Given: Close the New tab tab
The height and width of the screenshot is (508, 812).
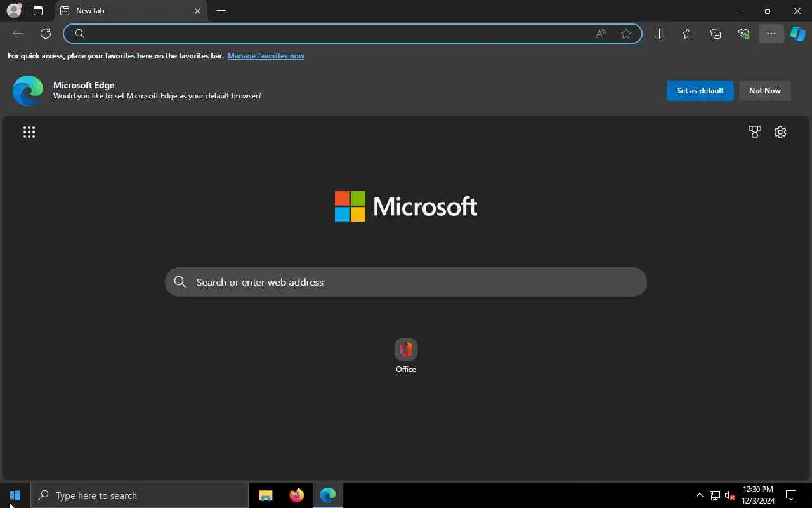Looking at the screenshot, I should pyautogui.click(x=197, y=11).
